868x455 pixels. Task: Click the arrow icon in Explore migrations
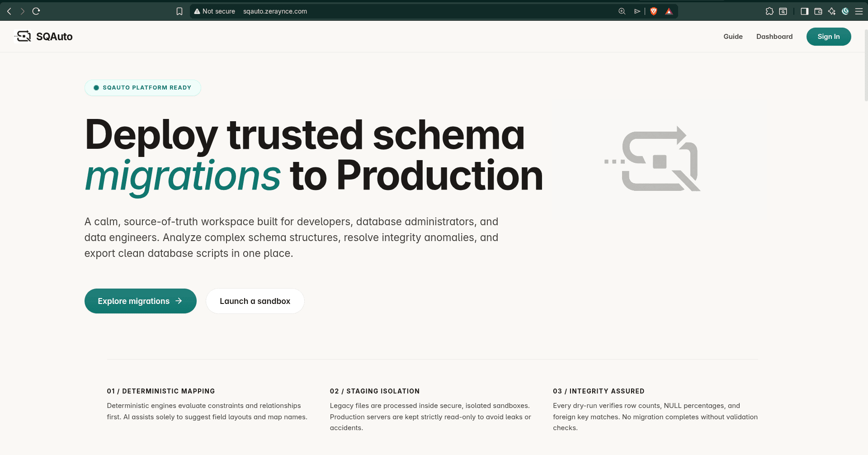click(179, 301)
